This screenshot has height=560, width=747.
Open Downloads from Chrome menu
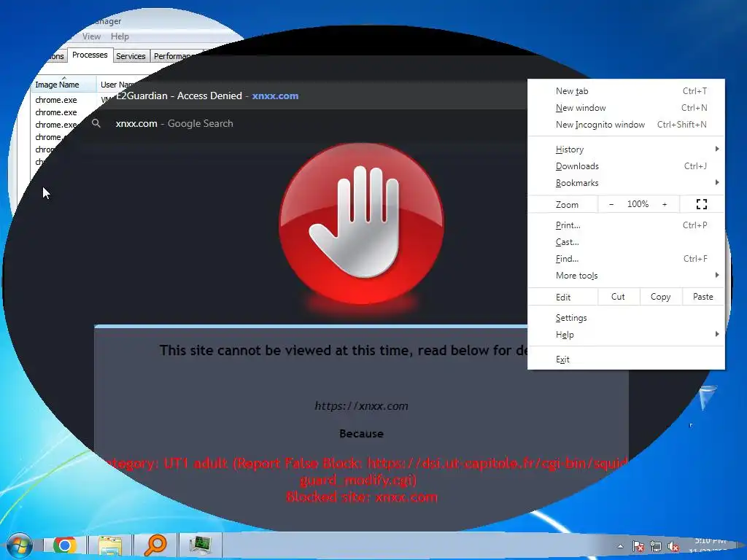[x=626, y=166]
